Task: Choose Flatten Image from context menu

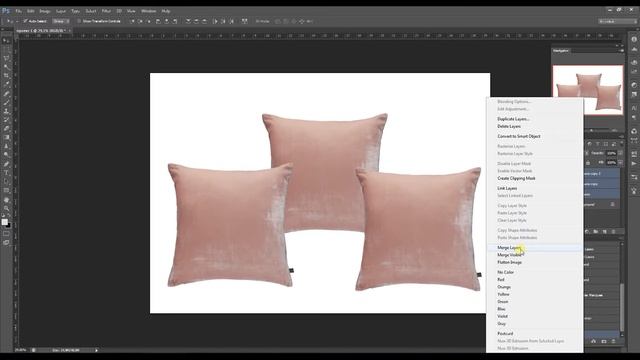Action: click(534, 262)
